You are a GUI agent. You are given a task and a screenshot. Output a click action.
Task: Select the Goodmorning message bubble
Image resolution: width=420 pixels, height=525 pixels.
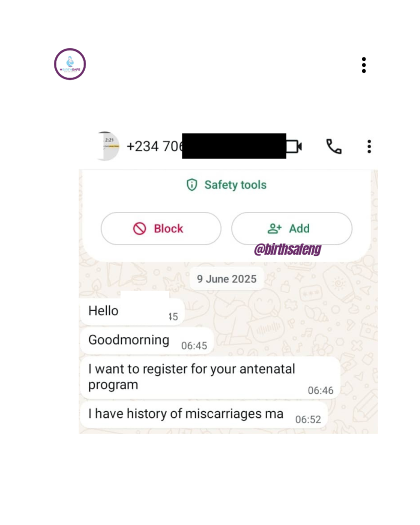[x=147, y=341]
